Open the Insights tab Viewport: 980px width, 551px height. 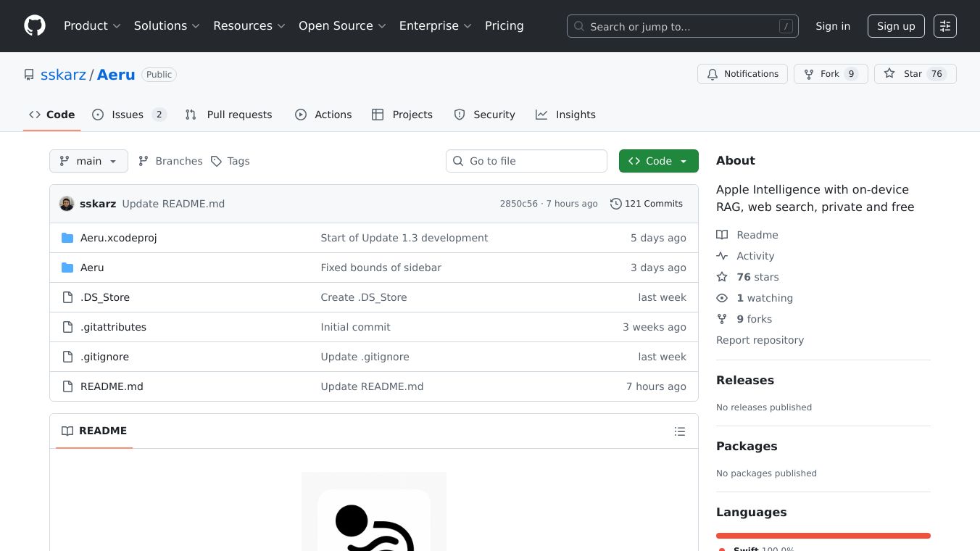click(x=565, y=115)
